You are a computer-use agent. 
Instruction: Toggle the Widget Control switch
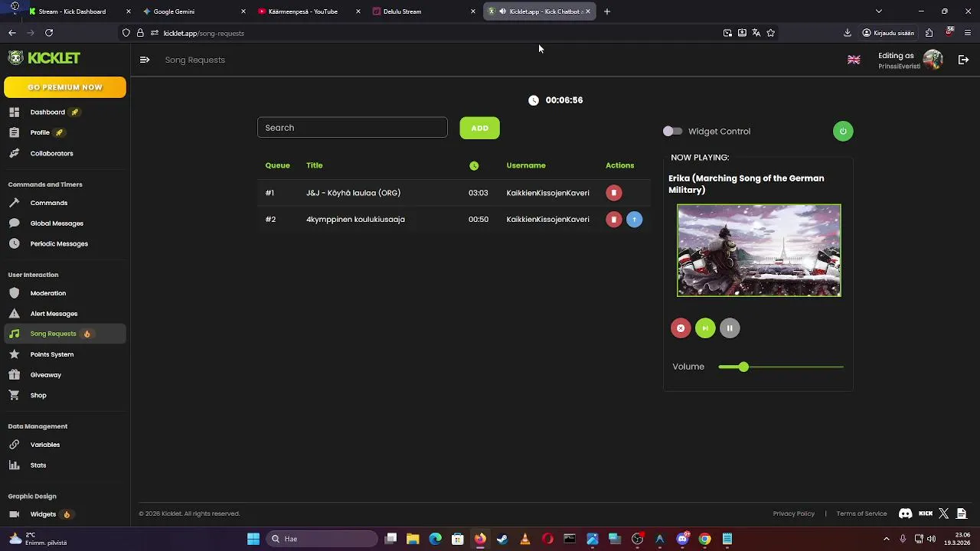672,131
